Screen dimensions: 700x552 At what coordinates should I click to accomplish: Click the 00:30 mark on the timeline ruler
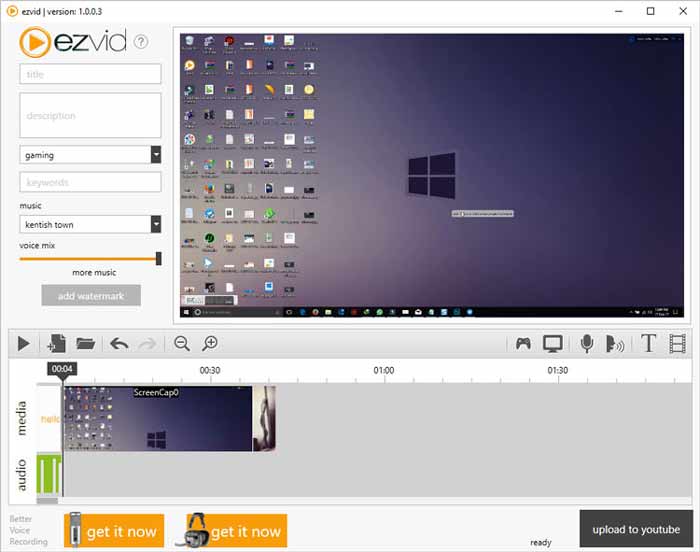[210, 370]
